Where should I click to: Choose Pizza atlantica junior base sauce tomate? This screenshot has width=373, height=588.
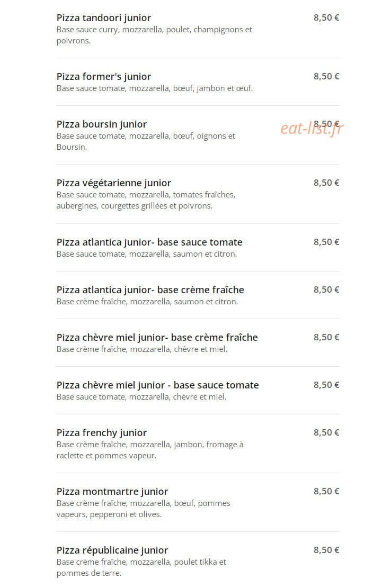pos(149,242)
